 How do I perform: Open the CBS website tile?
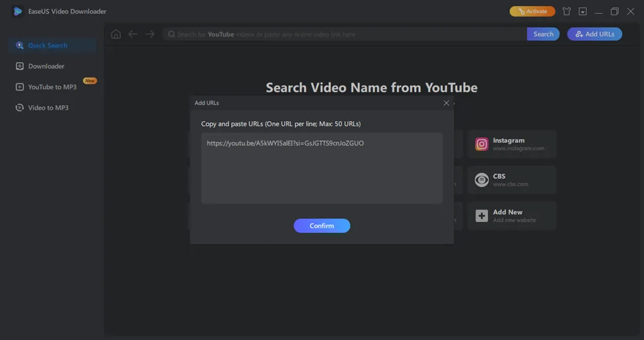point(512,180)
